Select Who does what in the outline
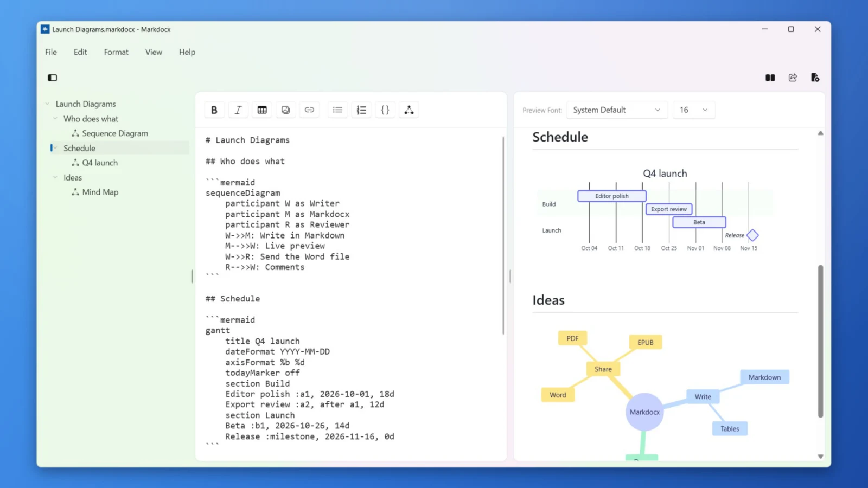 [91, 119]
